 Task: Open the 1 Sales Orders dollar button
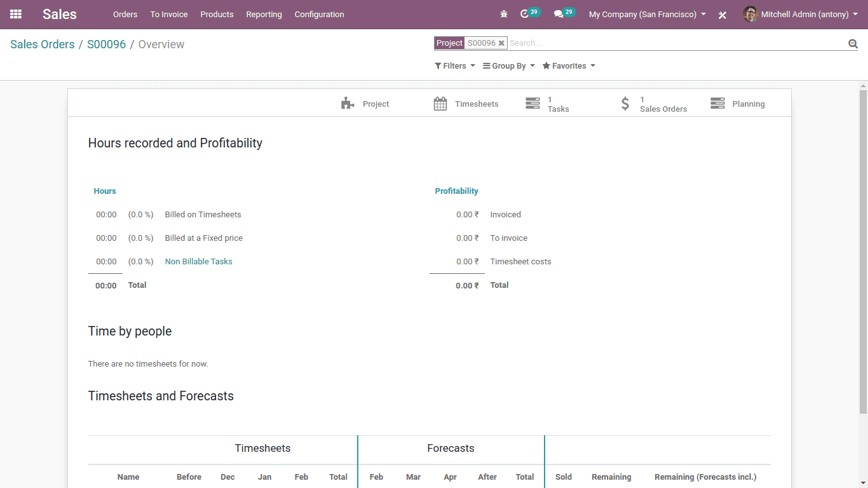(x=654, y=104)
